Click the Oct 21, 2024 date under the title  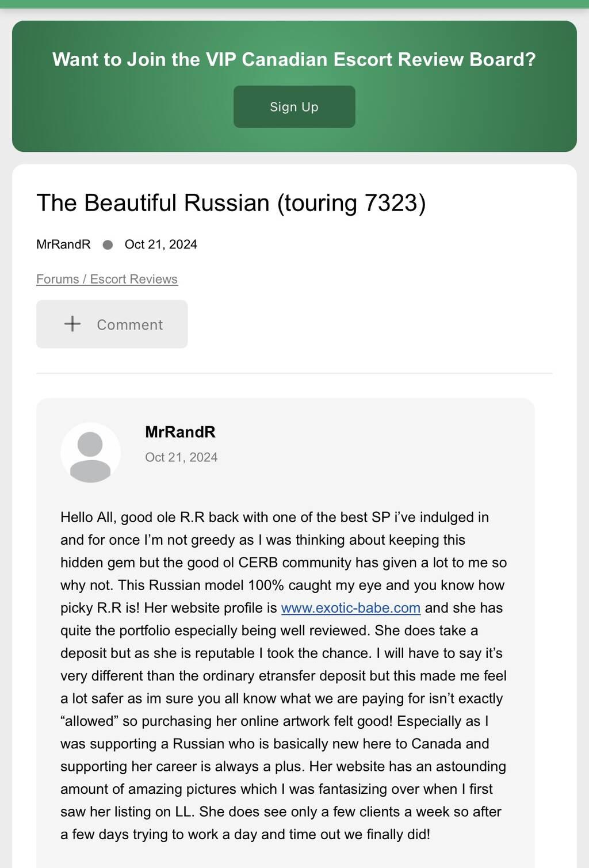pyautogui.click(x=160, y=244)
